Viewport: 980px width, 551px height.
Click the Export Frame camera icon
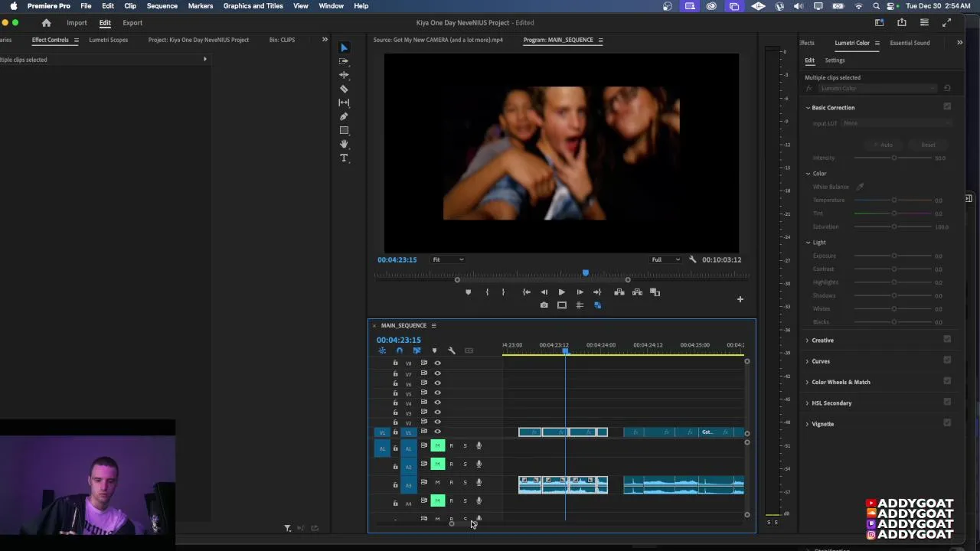(544, 305)
